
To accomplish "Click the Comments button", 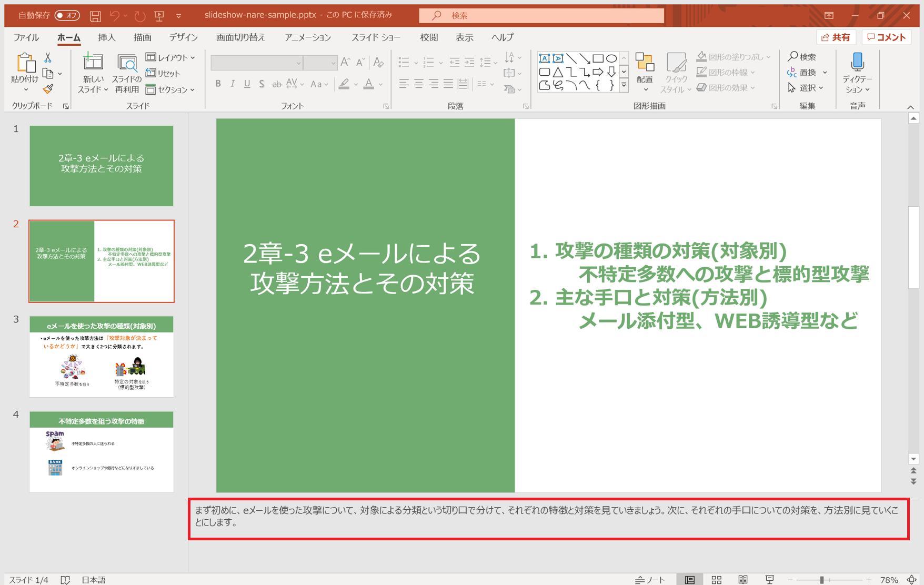I will coord(887,37).
